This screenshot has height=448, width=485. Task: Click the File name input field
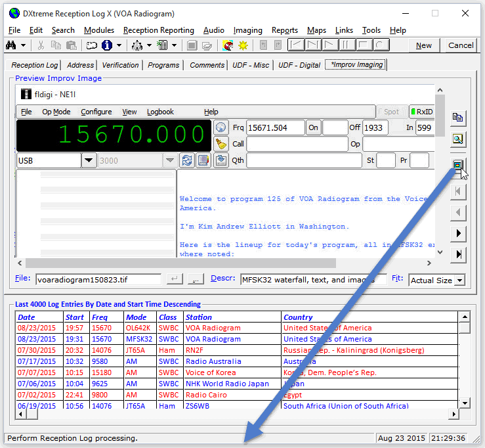tap(98, 280)
